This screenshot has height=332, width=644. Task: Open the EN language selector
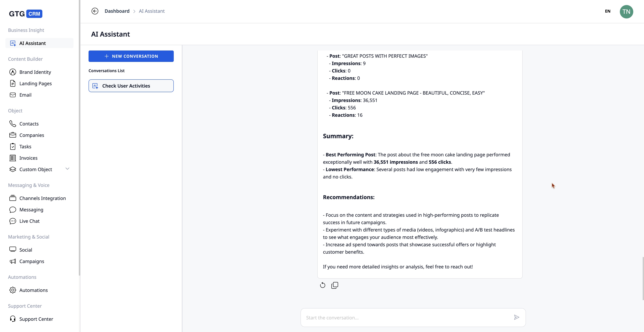tap(607, 11)
